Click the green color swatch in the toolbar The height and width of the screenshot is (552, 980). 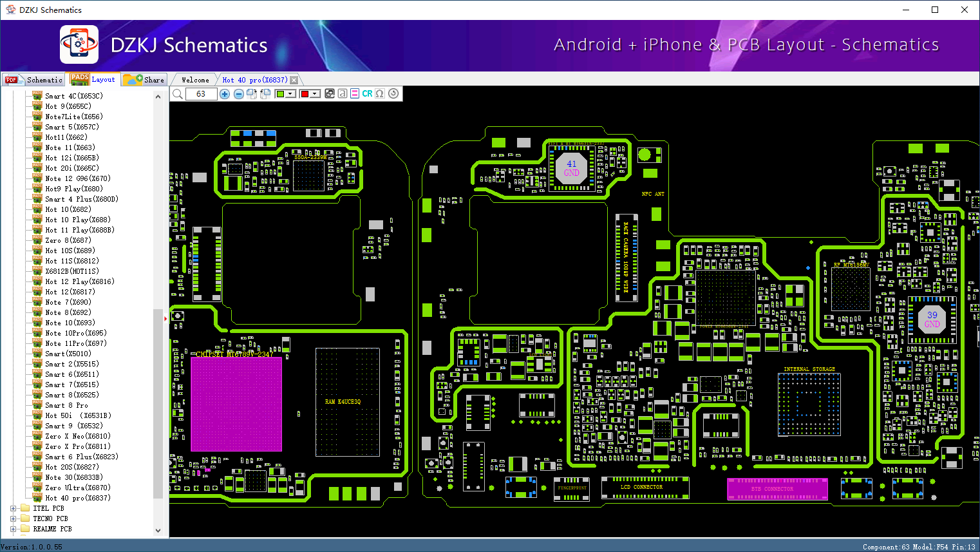pyautogui.click(x=280, y=94)
